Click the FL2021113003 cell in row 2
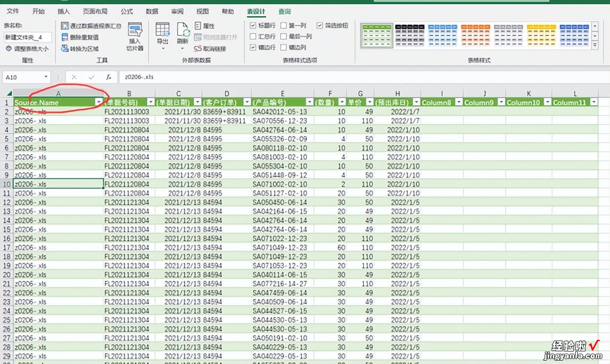This screenshot has height=364, width=610. pyautogui.click(x=129, y=111)
